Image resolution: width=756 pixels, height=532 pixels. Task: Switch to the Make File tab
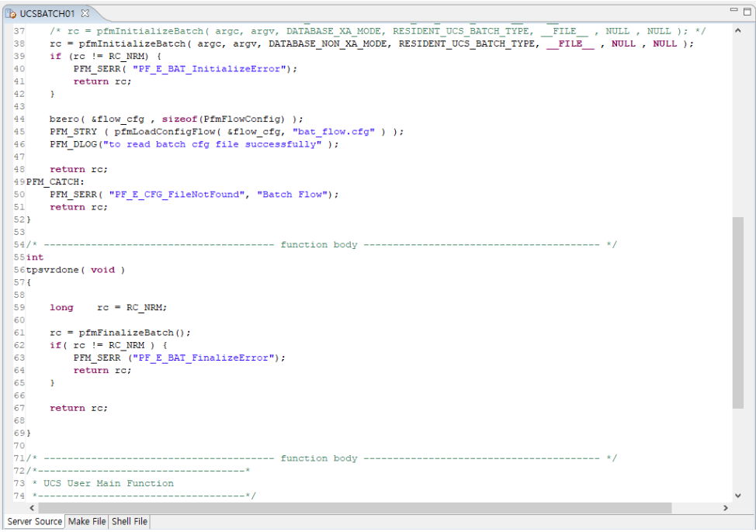click(86, 521)
